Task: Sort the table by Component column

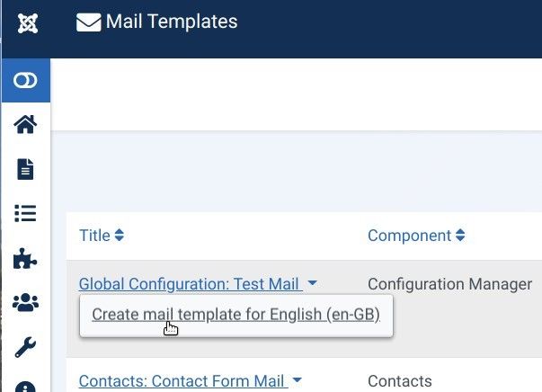Action: point(409,236)
